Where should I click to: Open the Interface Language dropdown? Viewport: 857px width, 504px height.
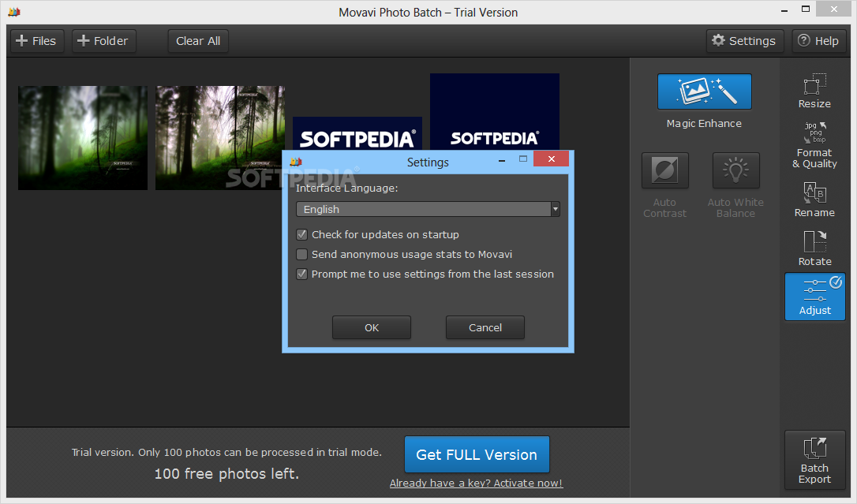(x=428, y=209)
